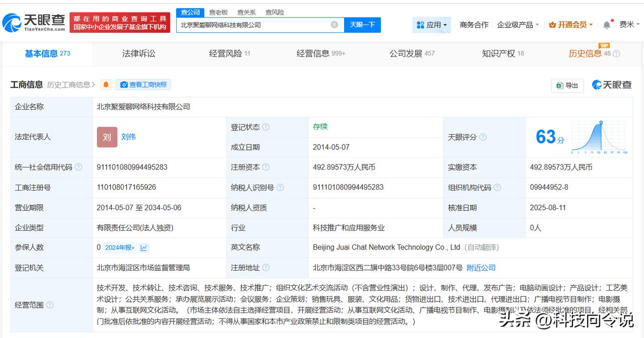Click the 存续 registration status value
Image resolution: width=644 pixels, height=338 pixels.
tap(320, 127)
